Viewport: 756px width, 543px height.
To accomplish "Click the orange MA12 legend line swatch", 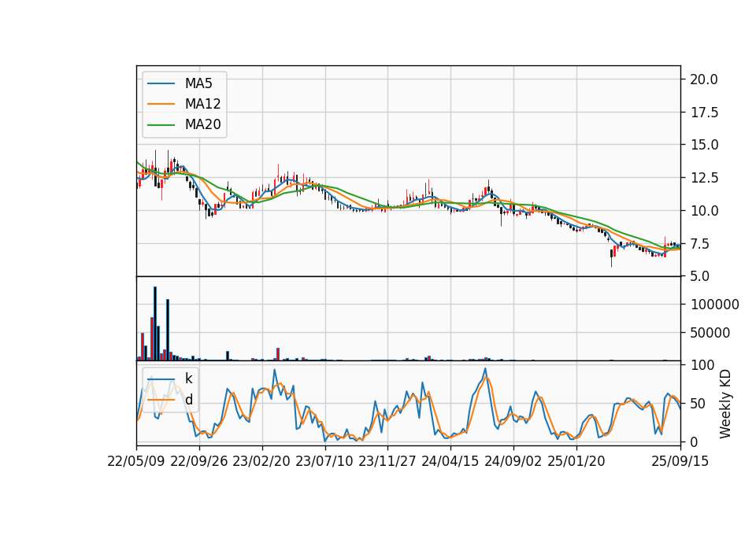I will coord(161,104).
